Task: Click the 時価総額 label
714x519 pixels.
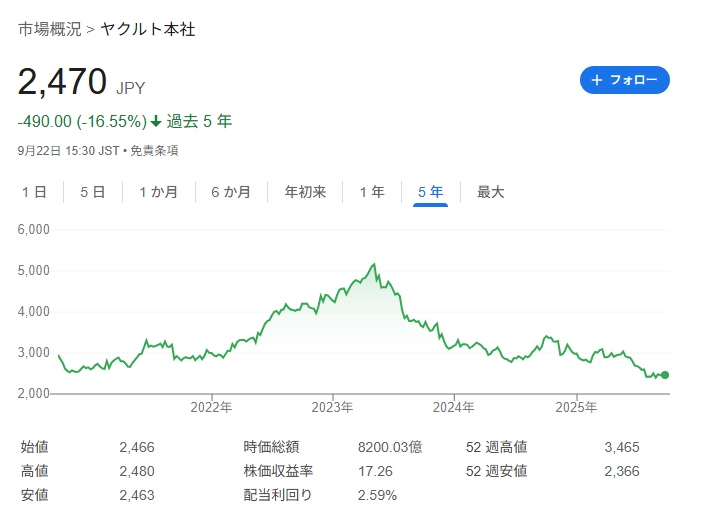Action: (x=271, y=447)
